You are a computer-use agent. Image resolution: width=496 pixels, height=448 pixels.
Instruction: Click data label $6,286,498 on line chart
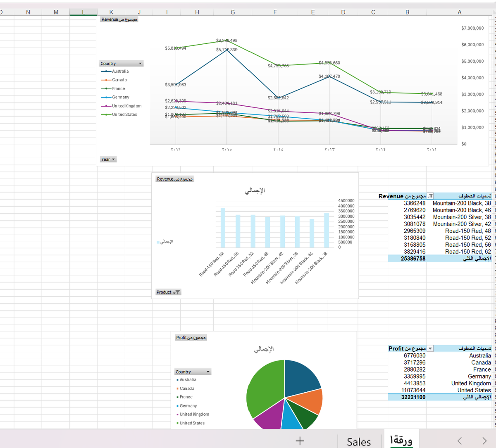click(227, 41)
